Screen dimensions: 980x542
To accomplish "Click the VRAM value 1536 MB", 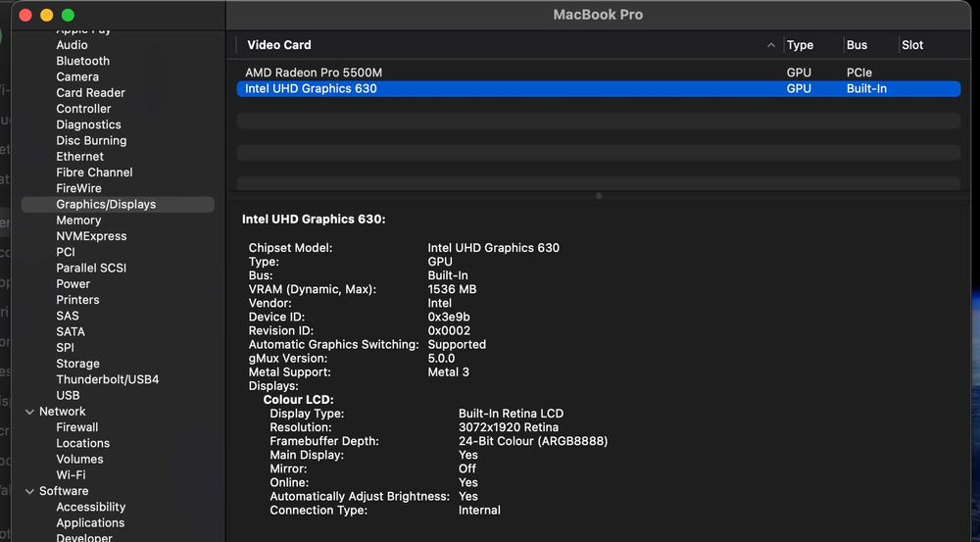I will point(452,289).
